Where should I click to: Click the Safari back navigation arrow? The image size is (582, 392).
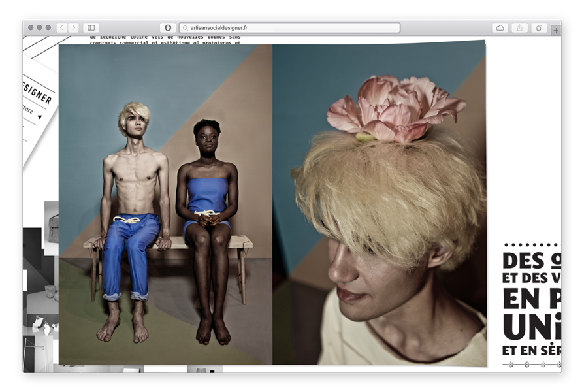(61, 28)
